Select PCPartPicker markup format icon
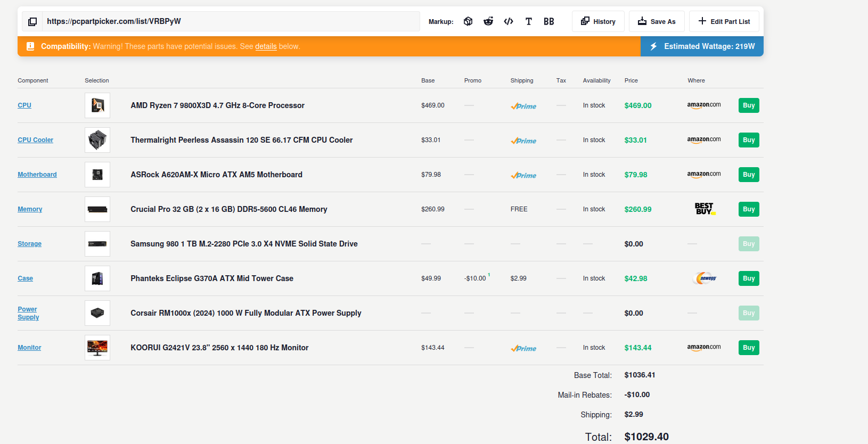The height and width of the screenshot is (444, 868). [468, 21]
